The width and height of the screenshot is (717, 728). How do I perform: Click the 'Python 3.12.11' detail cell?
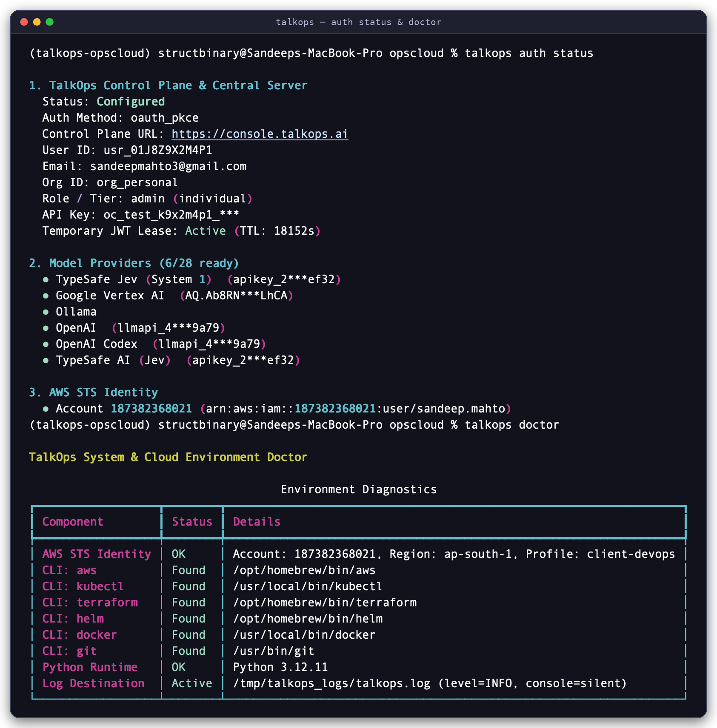click(280, 667)
